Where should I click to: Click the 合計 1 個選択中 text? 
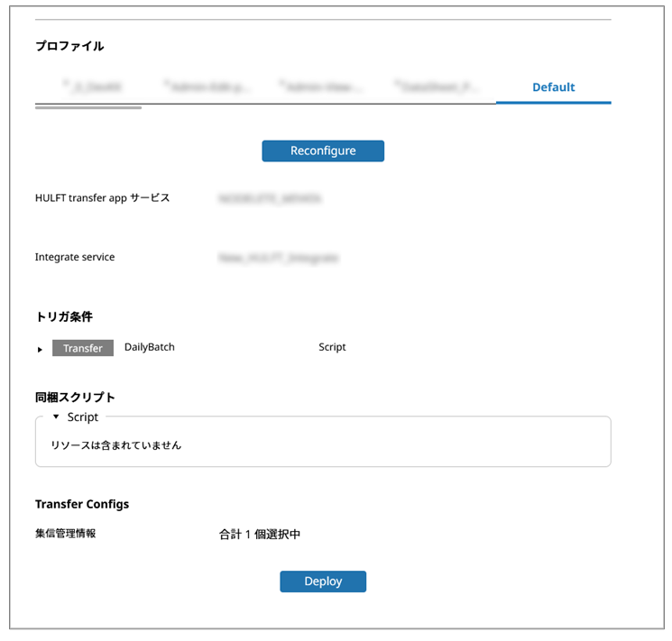(x=260, y=535)
